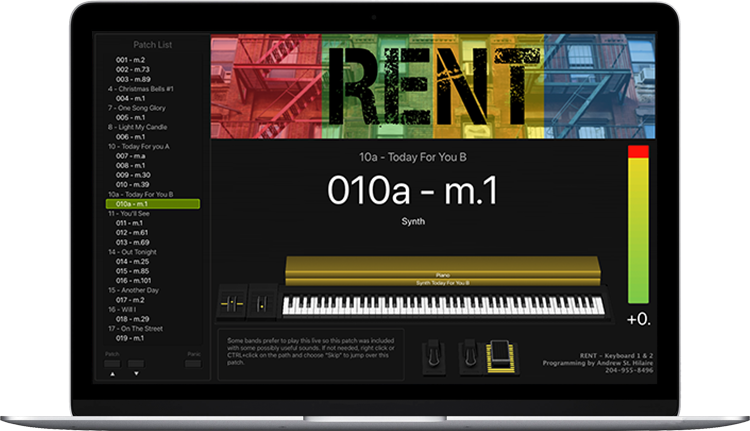
Task: Click the Panic button
Action: click(193, 364)
